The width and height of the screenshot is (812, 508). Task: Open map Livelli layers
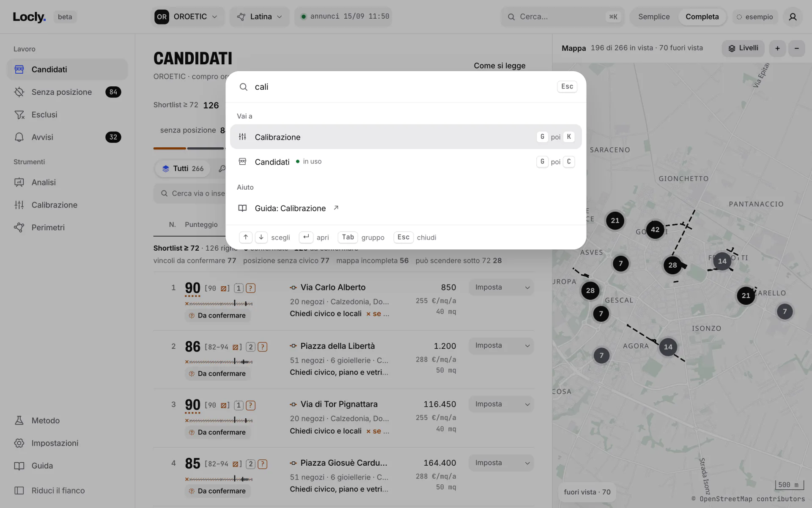pyautogui.click(x=743, y=48)
